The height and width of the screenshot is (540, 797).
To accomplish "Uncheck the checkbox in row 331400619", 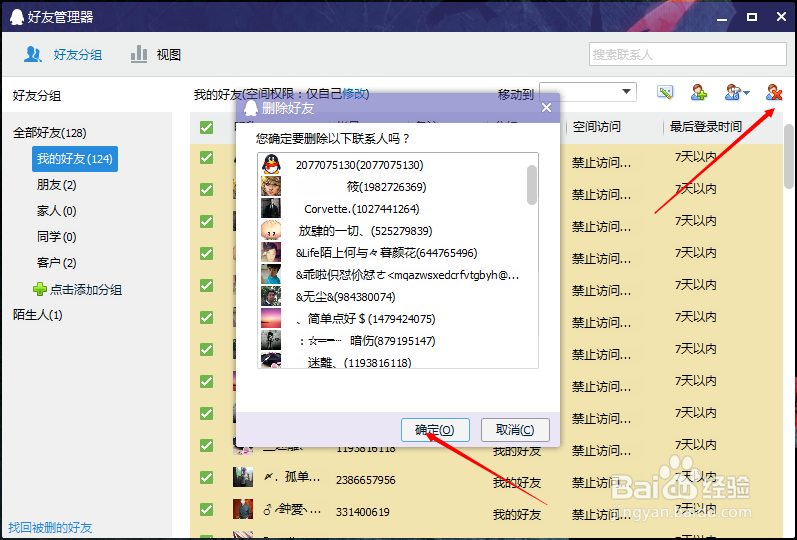I will (206, 509).
